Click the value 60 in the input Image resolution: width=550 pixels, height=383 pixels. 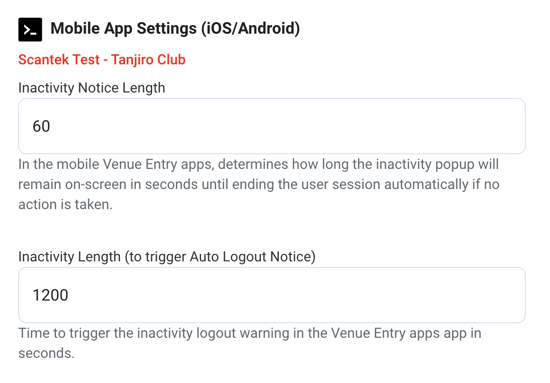[x=41, y=126]
